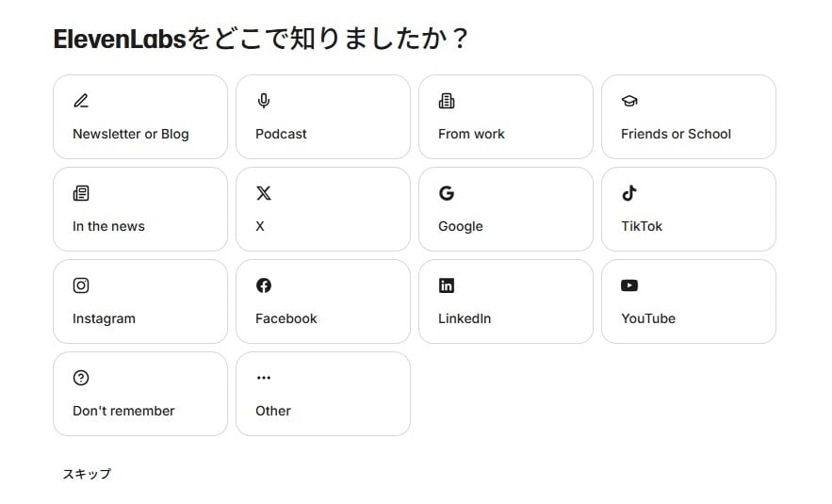
Task: Choose the Podcast option text
Action: coord(281,134)
